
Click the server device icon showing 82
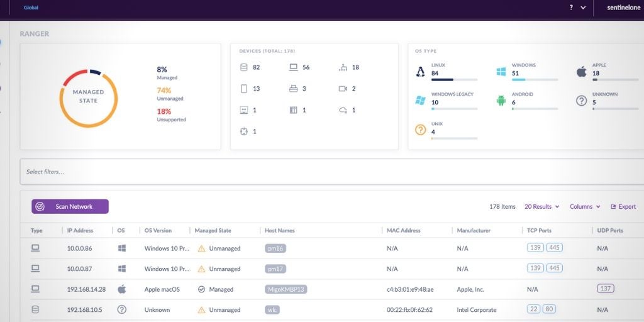coord(244,67)
